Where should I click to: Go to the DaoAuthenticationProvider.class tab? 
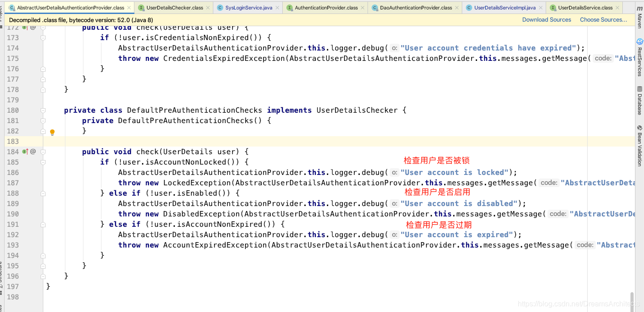(x=416, y=8)
